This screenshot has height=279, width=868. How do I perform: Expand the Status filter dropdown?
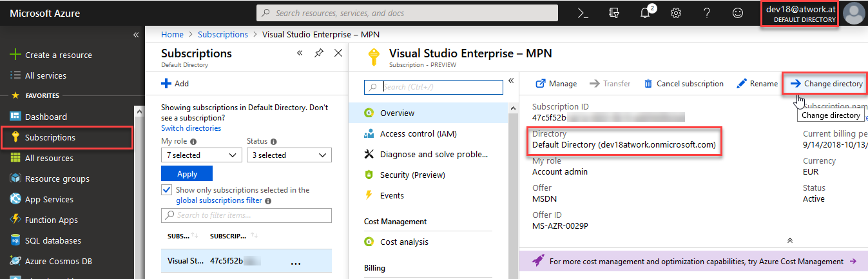[289, 155]
